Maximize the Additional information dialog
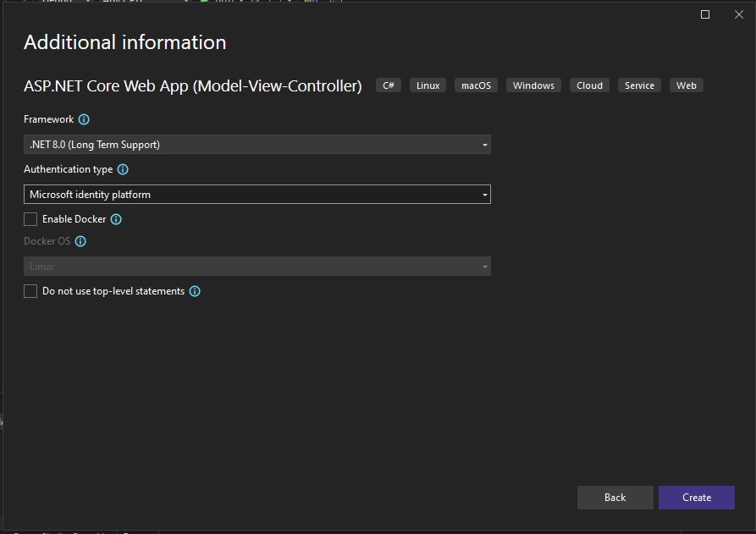This screenshot has width=756, height=534. tap(705, 14)
